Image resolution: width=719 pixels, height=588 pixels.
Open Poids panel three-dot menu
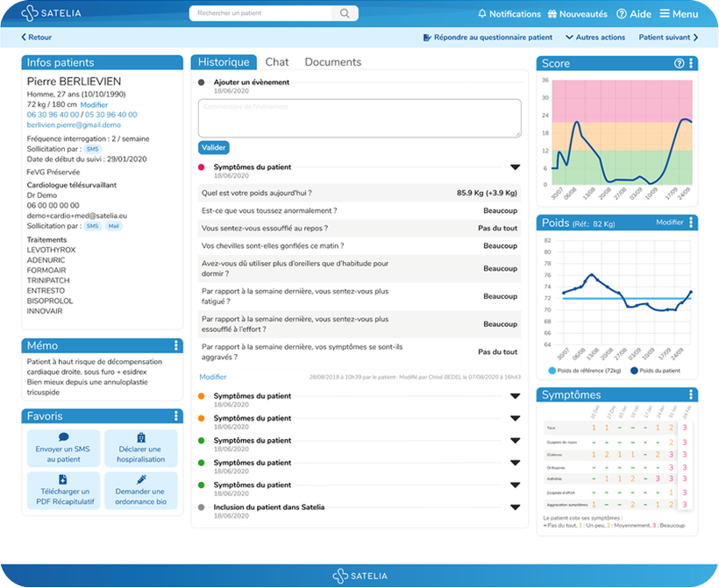(x=691, y=223)
